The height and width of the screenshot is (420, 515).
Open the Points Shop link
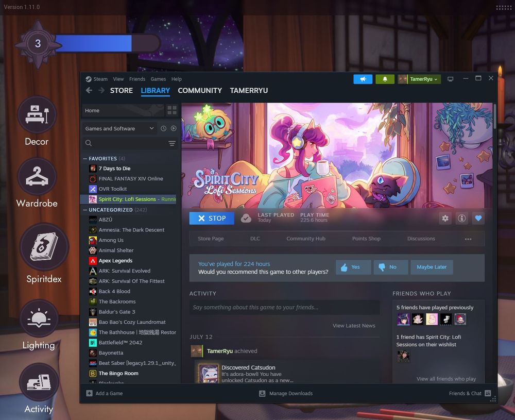(366, 239)
